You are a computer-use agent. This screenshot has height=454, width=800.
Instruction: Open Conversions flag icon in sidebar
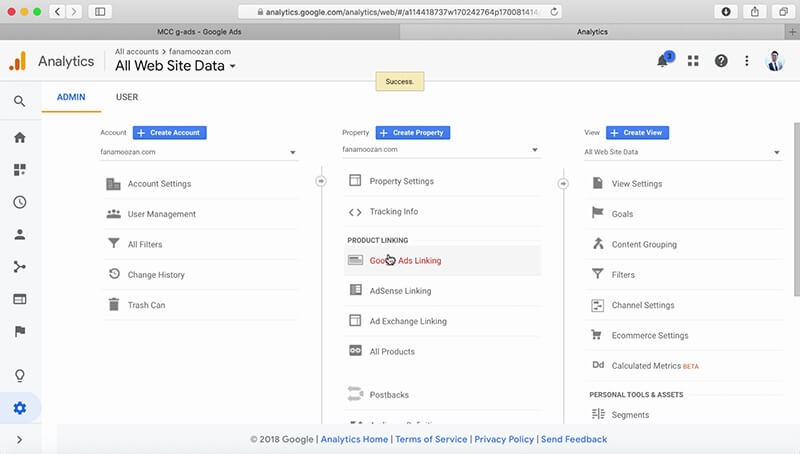[19, 332]
